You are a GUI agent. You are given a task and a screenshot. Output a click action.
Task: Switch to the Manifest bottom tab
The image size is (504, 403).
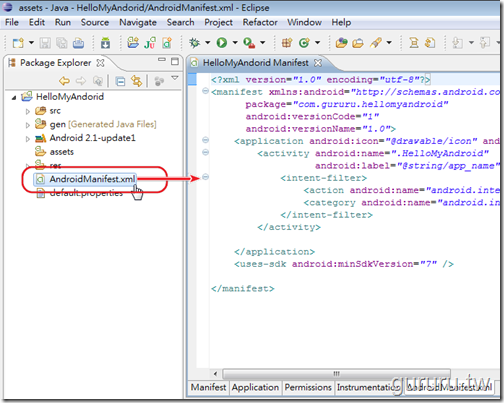pyautogui.click(x=208, y=388)
